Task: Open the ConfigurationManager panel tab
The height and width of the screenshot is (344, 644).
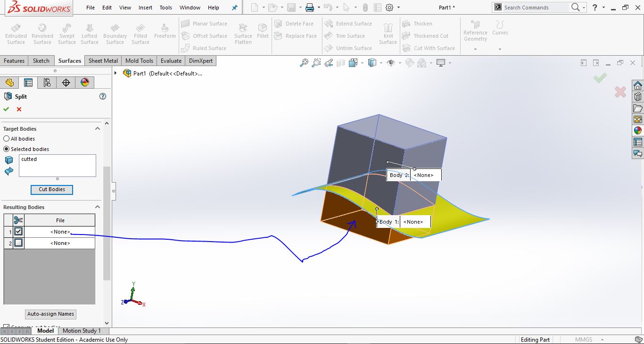Action: tap(47, 83)
